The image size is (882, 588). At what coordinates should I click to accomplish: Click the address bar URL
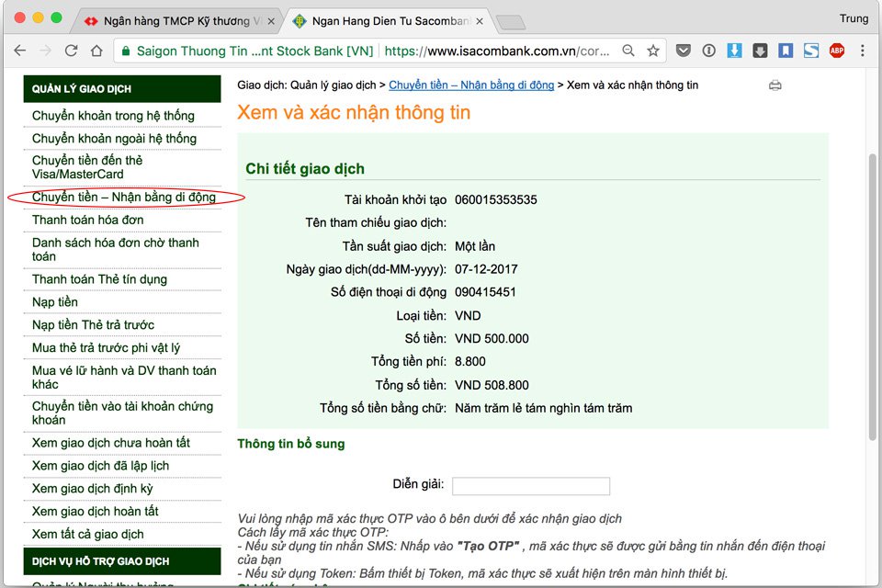pos(497,51)
